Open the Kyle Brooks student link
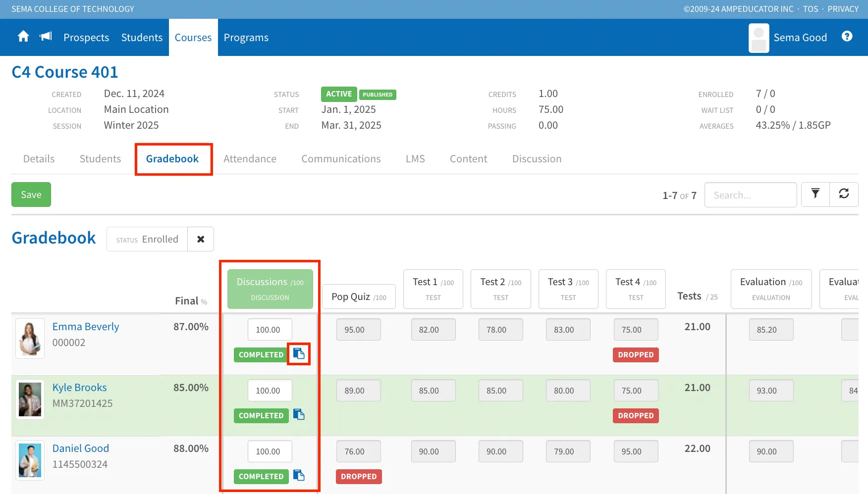Image resolution: width=868 pixels, height=494 pixels. 80,388
